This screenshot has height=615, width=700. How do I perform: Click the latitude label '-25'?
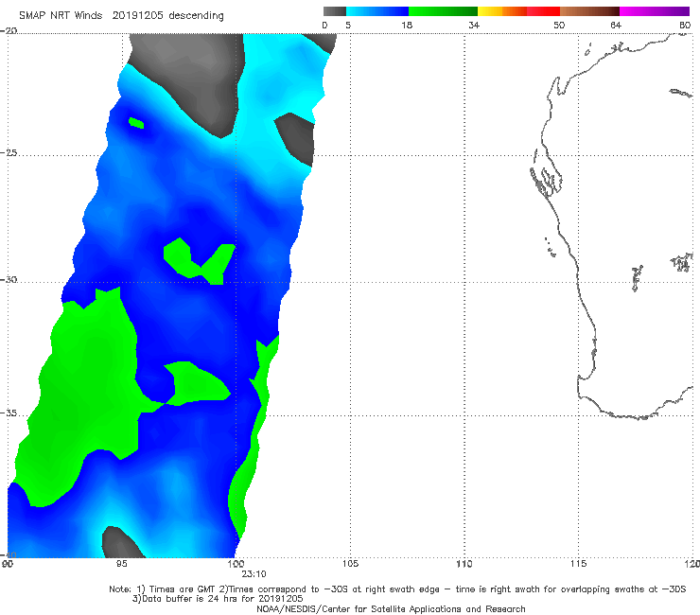(9, 152)
